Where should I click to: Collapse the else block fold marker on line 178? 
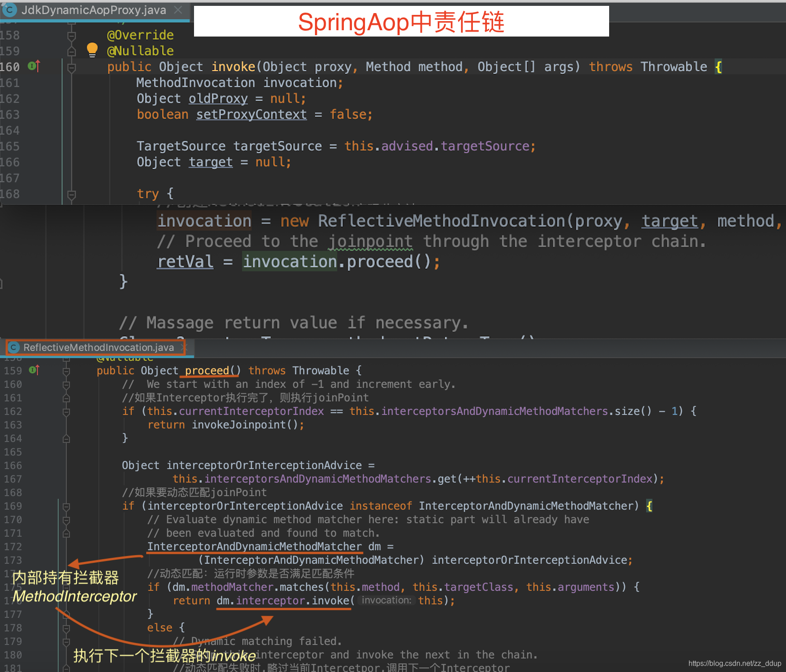[x=66, y=628]
